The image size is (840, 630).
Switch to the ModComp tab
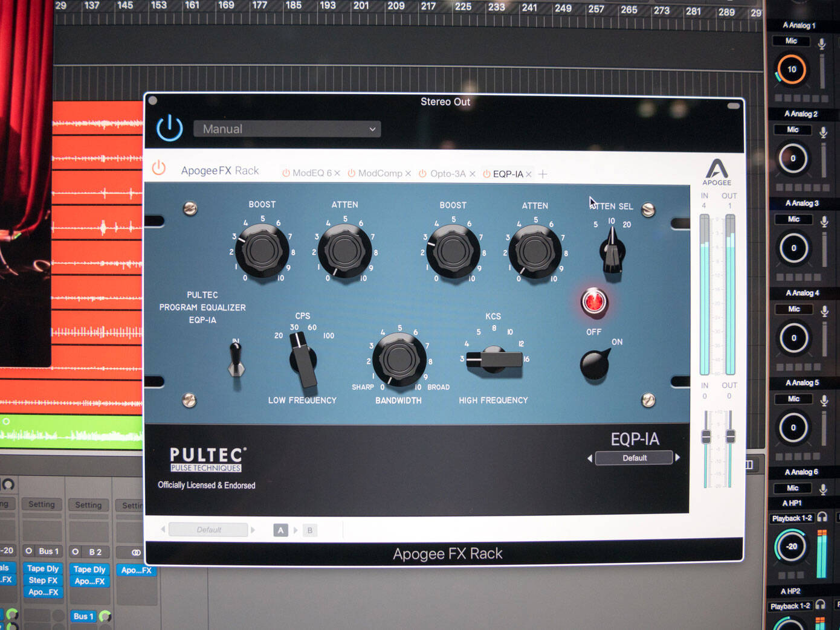(380, 173)
